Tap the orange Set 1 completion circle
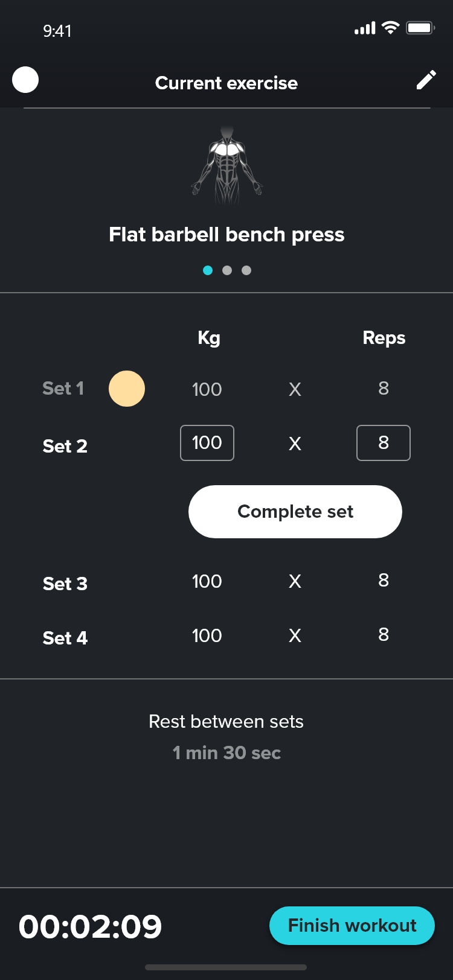453x980 pixels. click(x=127, y=389)
